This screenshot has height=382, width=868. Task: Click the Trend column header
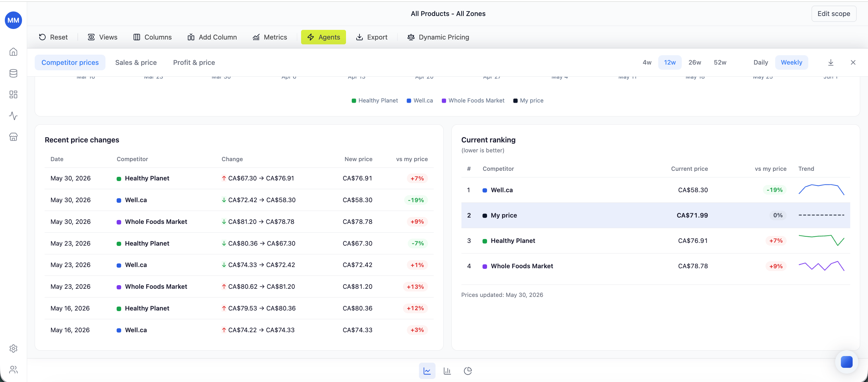[x=806, y=169]
